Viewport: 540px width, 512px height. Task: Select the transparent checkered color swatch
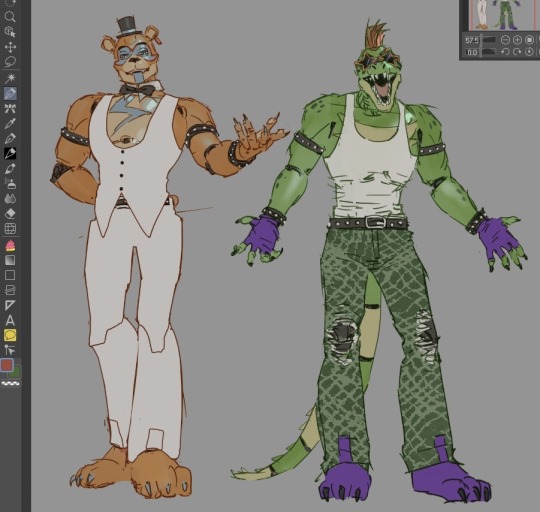tap(10, 384)
